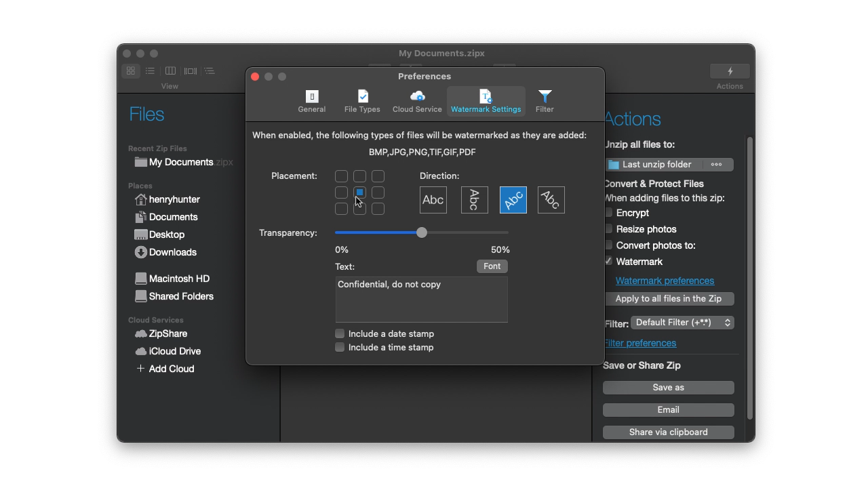This screenshot has height=488, width=868.
Task: Click the watermark text input field
Action: 421,299
